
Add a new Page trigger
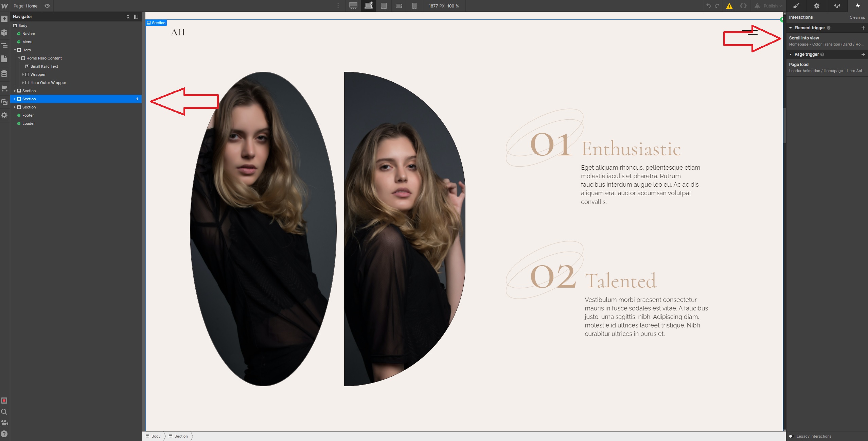pyautogui.click(x=863, y=54)
